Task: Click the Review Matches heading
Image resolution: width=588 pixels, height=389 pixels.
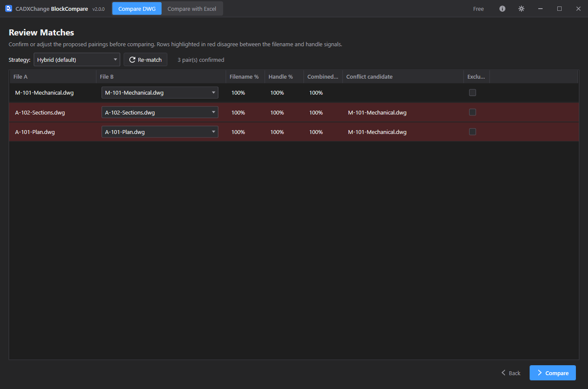Action: pos(42,32)
